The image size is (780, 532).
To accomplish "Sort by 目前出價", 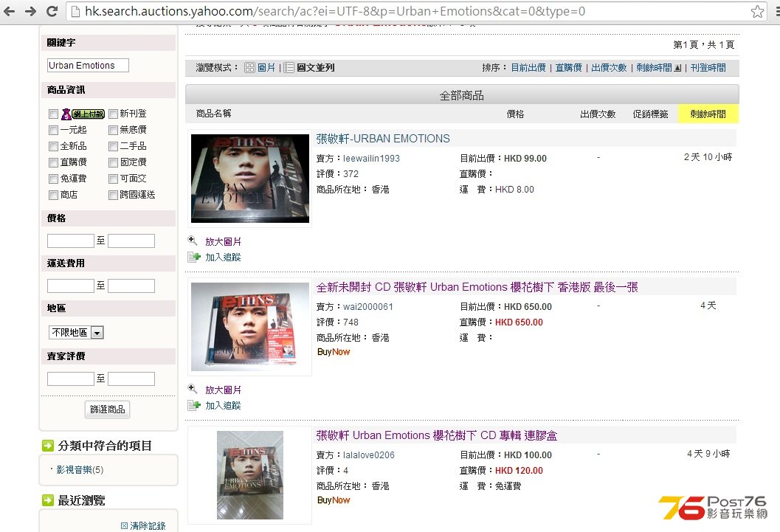I will tap(528, 68).
